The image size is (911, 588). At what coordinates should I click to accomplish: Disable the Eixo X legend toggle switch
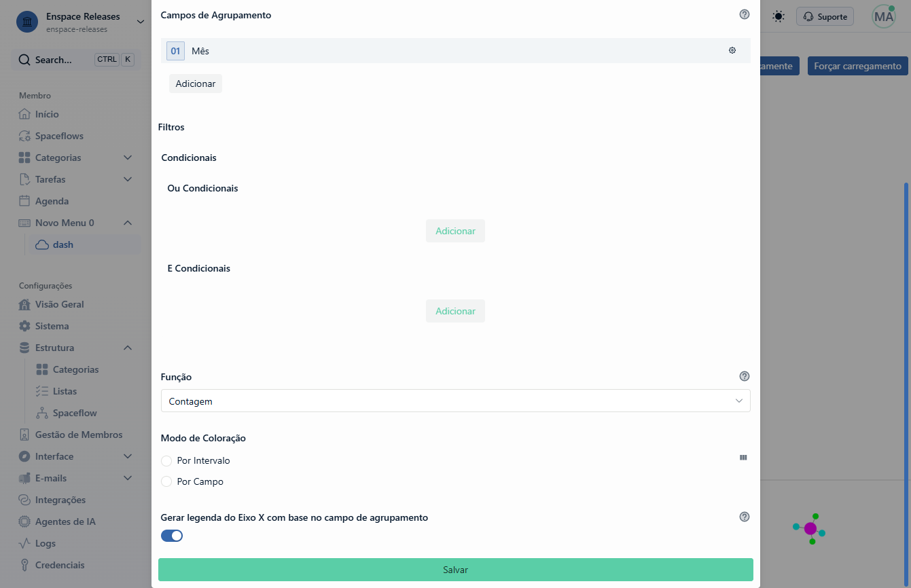point(172,536)
